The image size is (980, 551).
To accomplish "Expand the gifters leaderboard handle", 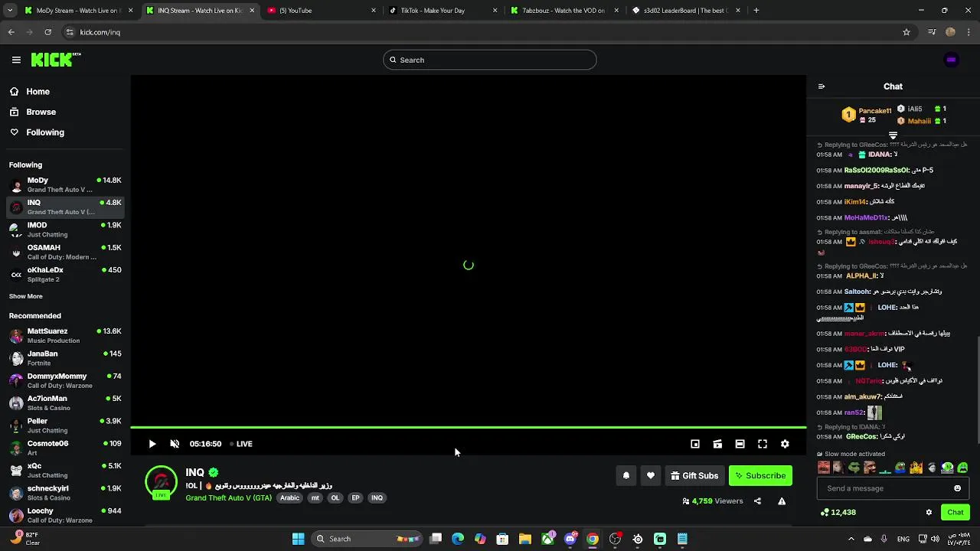I will 893,135.
